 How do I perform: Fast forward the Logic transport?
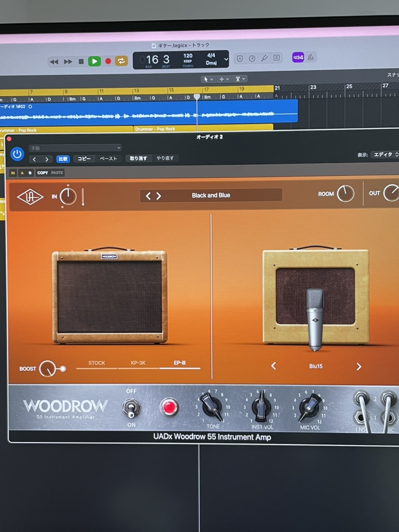[68, 62]
